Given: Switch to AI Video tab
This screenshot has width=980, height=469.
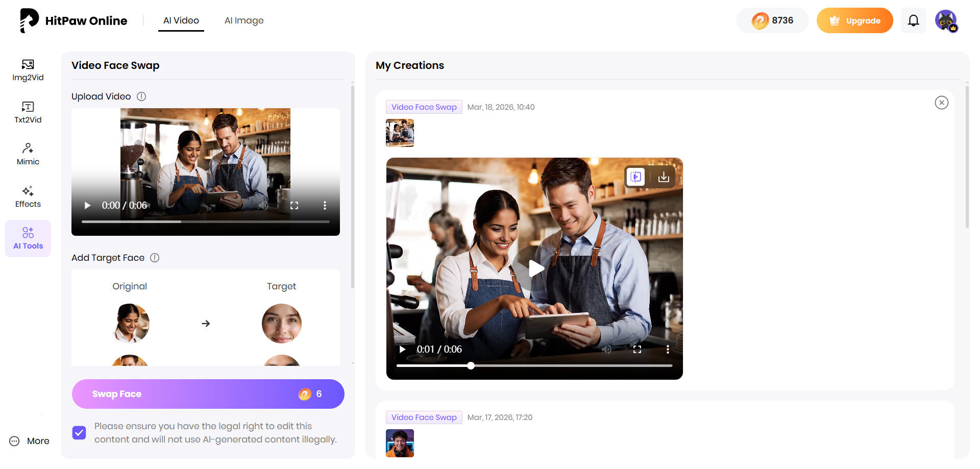Looking at the screenshot, I should tap(181, 20).
